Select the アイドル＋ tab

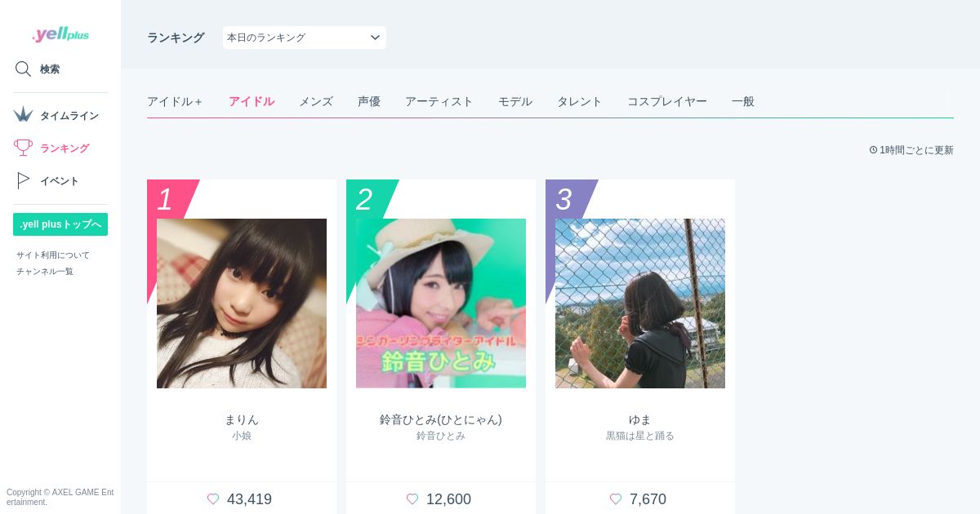click(x=175, y=102)
